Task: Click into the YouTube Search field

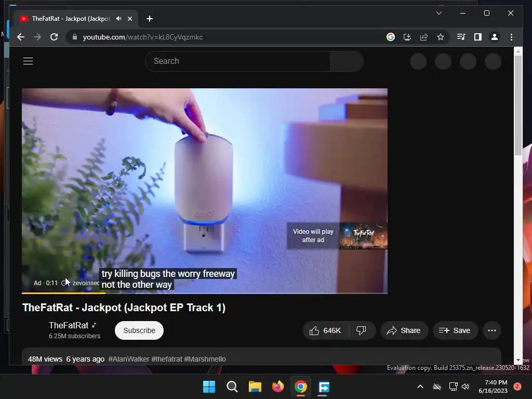Action: point(237,61)
